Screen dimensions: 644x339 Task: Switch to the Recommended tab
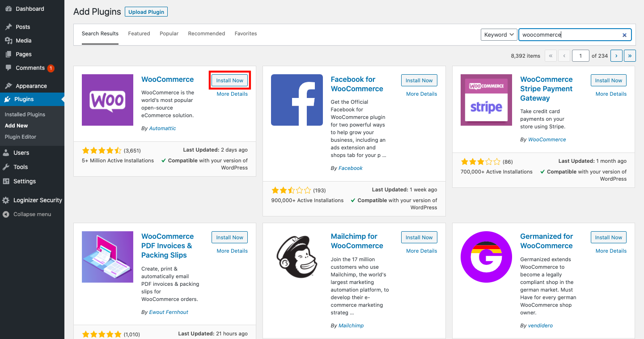click(x=207, y=34)
